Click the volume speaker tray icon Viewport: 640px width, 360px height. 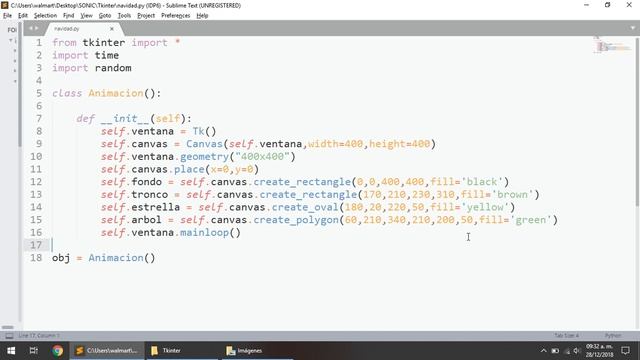pos(577,351)
